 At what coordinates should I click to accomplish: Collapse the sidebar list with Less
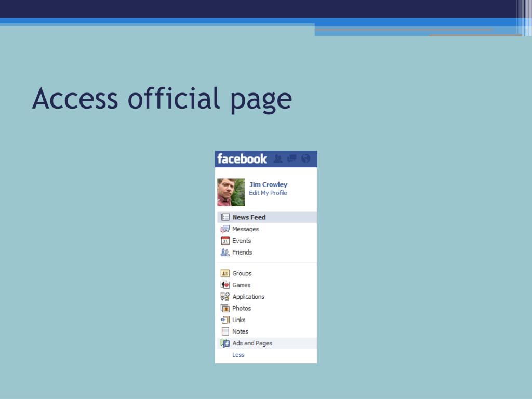238,355
